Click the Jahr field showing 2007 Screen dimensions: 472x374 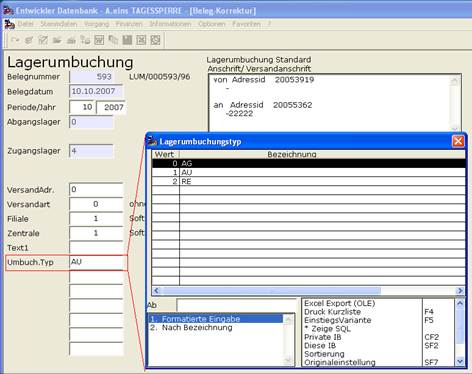click(x=111, y=107)
